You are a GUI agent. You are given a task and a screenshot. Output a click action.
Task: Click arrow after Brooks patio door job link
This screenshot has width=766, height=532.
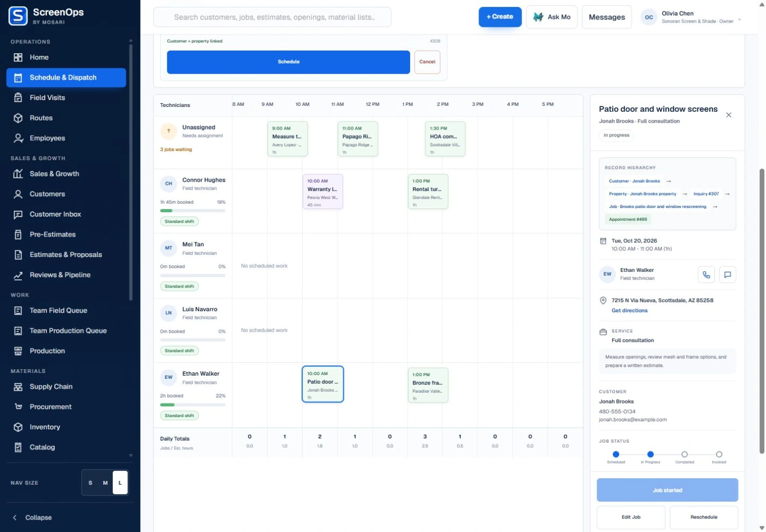(715, 207)
